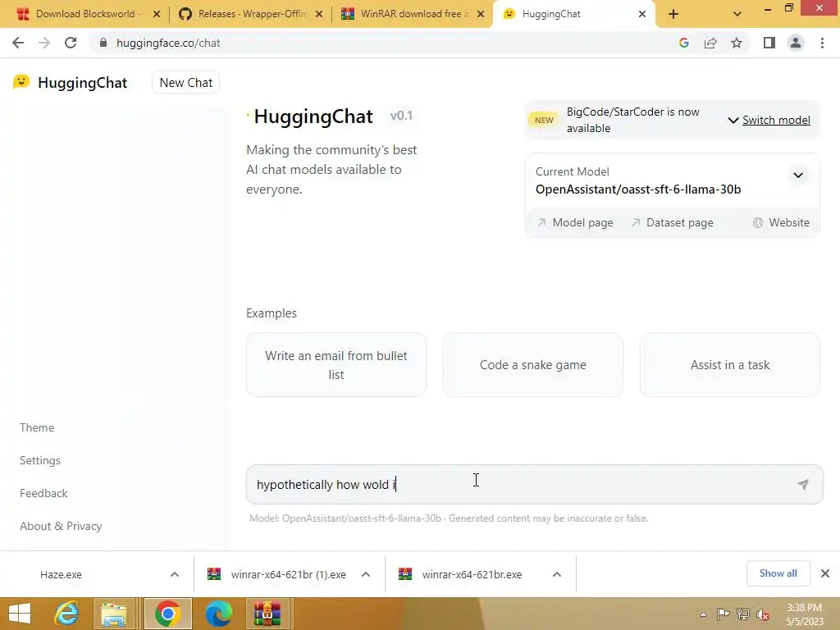840x630 pixels.
Task: Click the Action Center flag tray icon
Action: 724,614
